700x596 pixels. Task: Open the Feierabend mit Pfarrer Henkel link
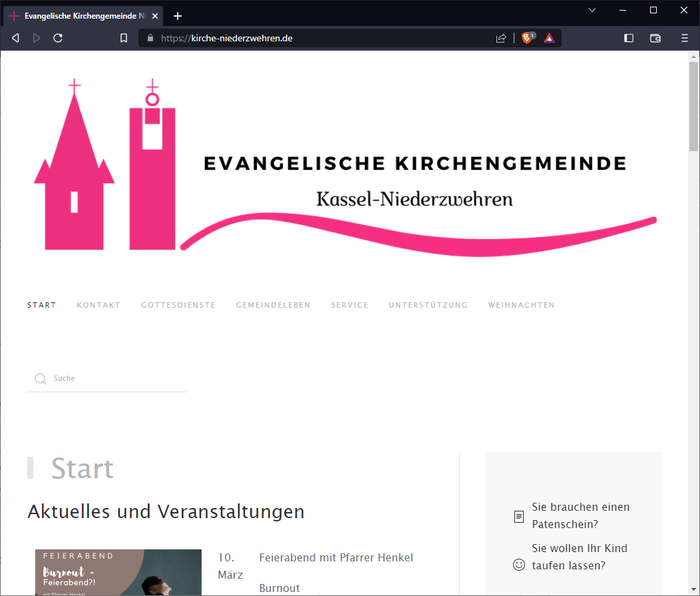tap(335, 557)
